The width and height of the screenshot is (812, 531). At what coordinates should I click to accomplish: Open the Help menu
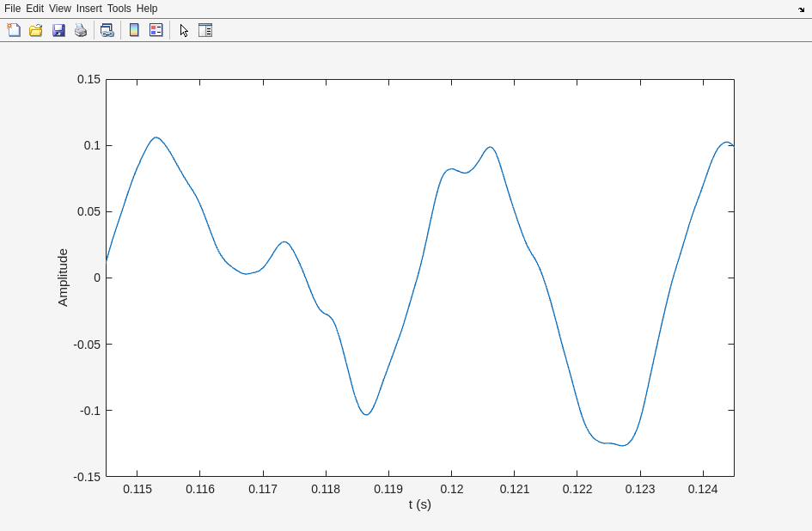coord(147,9)
